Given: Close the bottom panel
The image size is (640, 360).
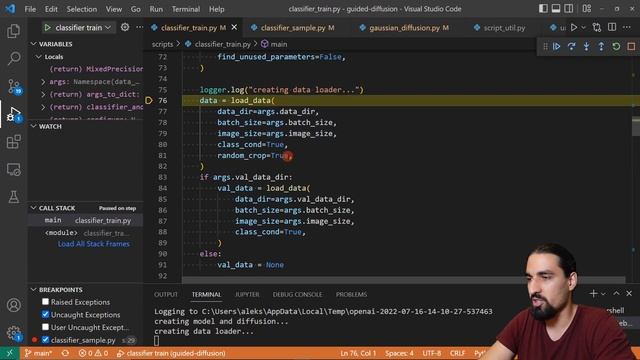Looking at the screenshot, I should (x=629, y=293).
